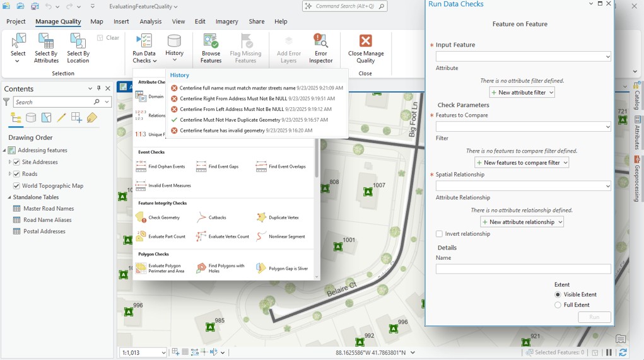
Task: Pause map drawing in status bar
Action: pyautogui.click(x=609, y=352)
